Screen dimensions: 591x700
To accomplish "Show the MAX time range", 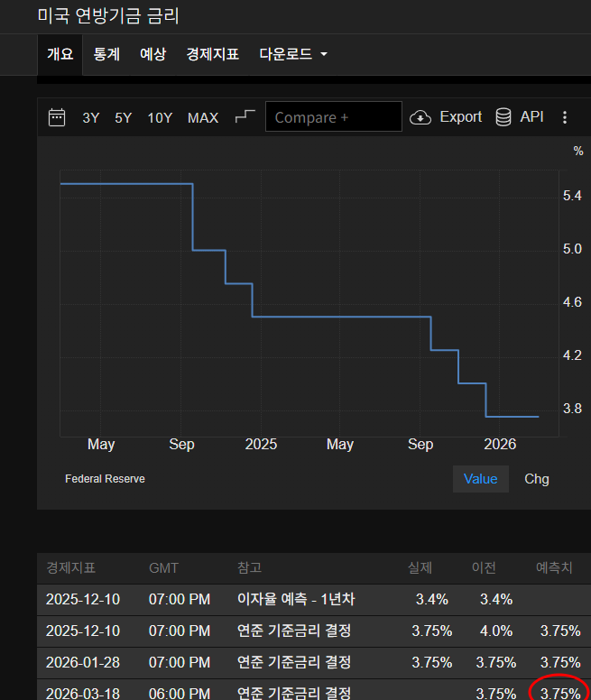I will [203, 117].
